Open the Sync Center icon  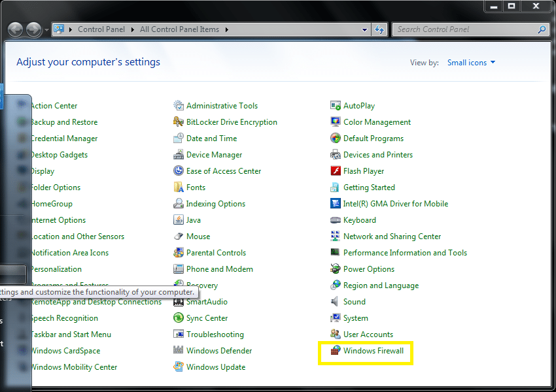(179, 318)
